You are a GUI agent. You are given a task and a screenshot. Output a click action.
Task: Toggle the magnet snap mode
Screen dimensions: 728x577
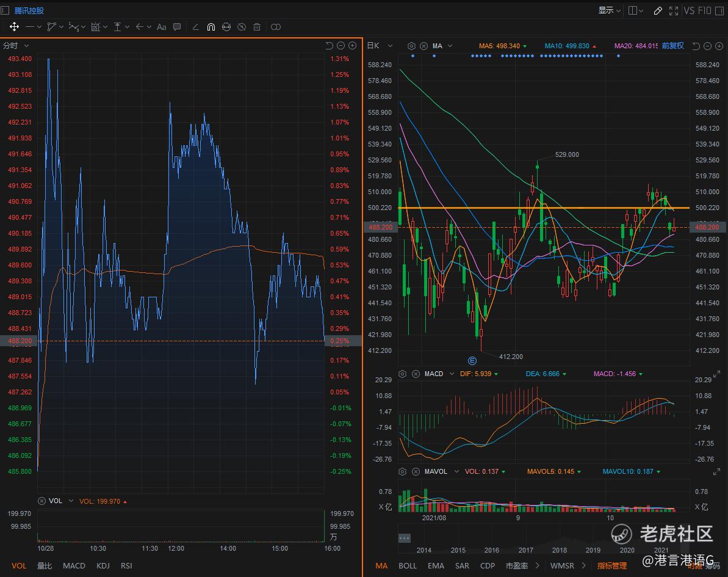[211, 27]
